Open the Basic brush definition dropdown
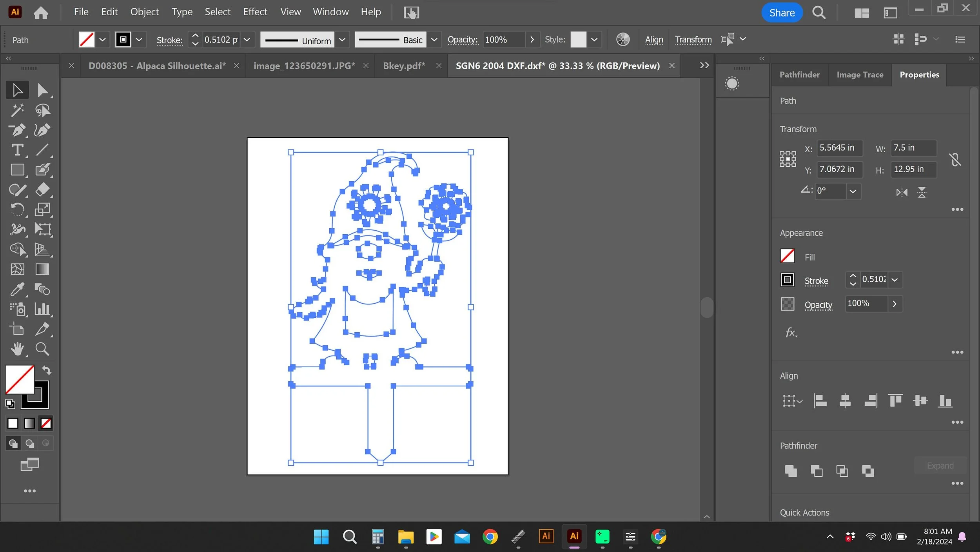 (434, 40)
